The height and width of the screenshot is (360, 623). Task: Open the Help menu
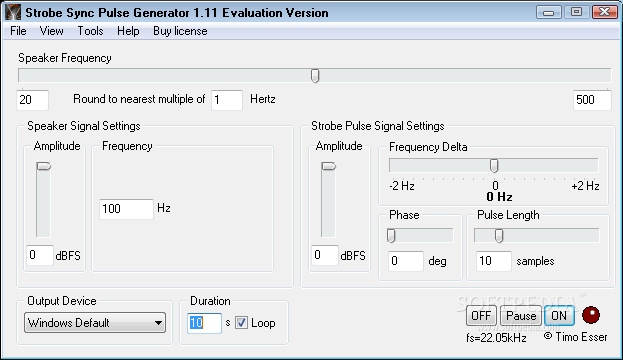128,31
